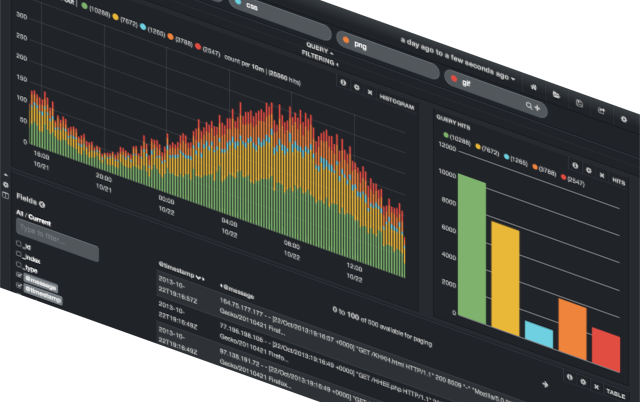The width and height of the screenshot is (640, 402).
Task: Click the css query input
Action: coord(280,18)
